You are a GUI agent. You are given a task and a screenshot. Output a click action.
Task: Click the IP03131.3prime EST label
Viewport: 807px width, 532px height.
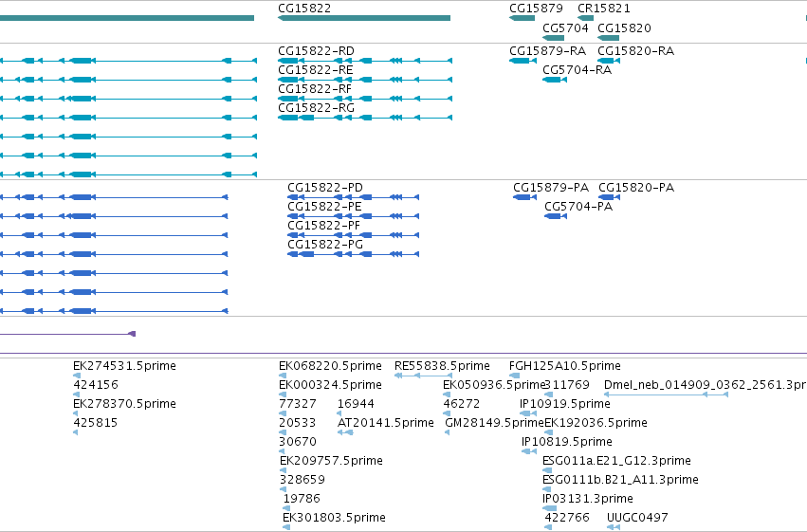(x=588, y=499)
